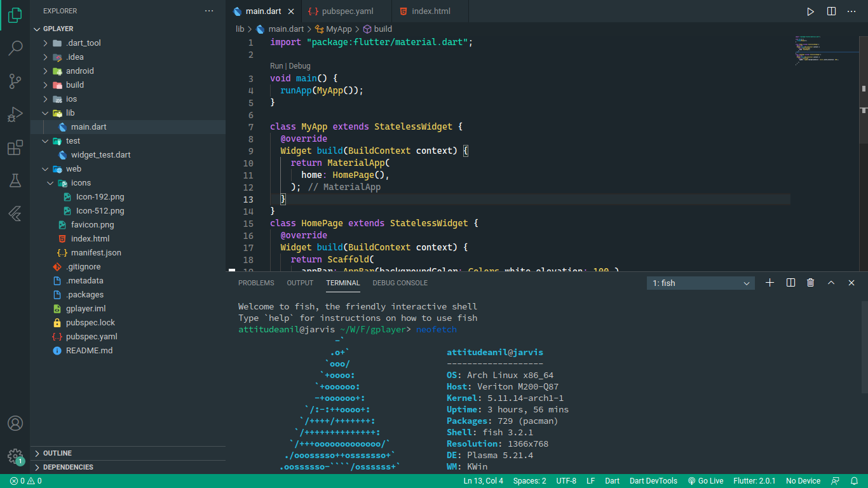This screenshot has height=488, width=868.
Task: Open README.md in the explorer
Action: (x=128, y=350)
